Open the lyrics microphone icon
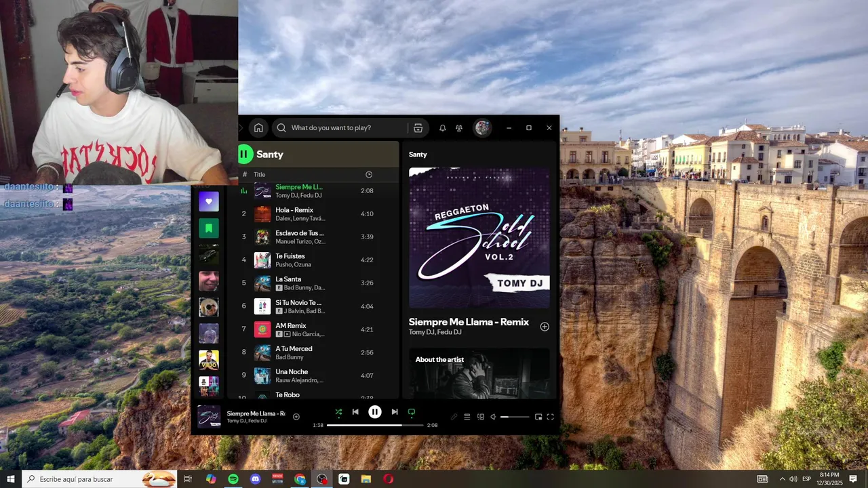This screenshot has height=488, width=868. click(x=454, y=417)
